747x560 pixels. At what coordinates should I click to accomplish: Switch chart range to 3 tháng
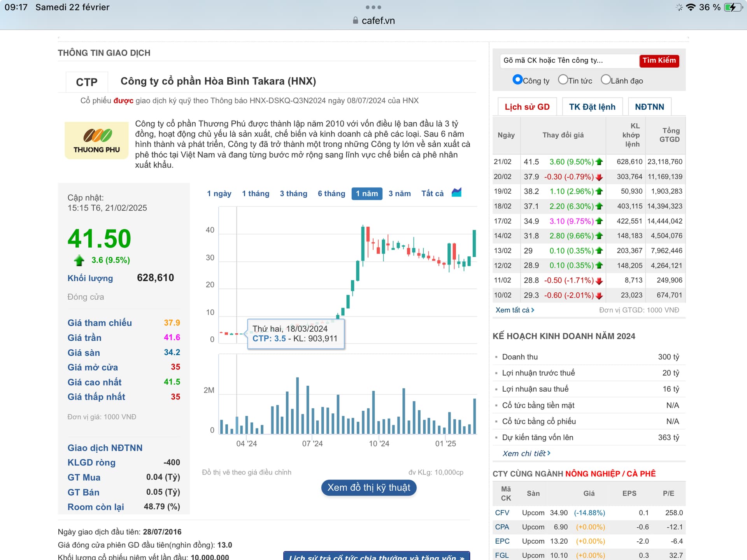click(x=293, y=194)
